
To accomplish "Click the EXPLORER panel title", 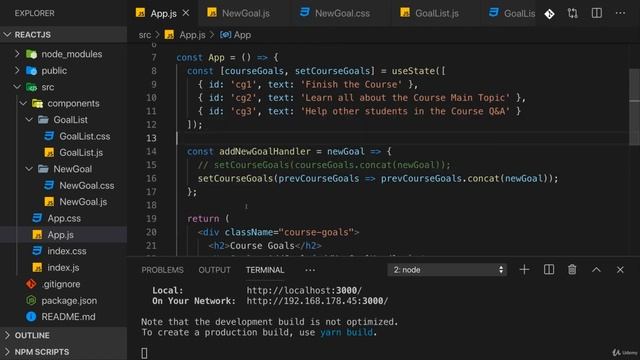I will (x=34, y=13).
